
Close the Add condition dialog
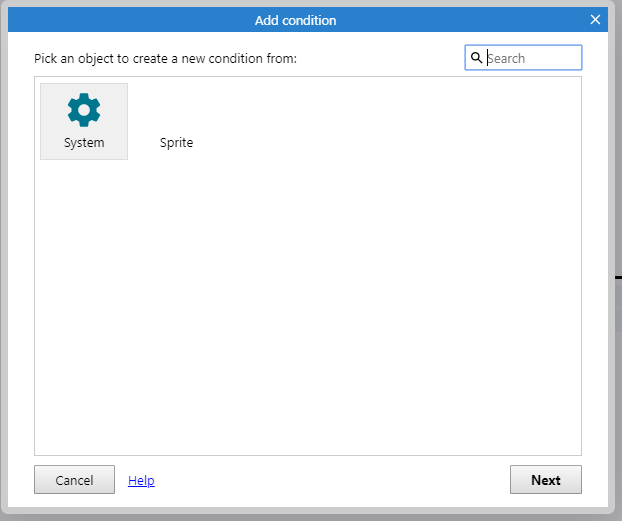tap(595, 19)
